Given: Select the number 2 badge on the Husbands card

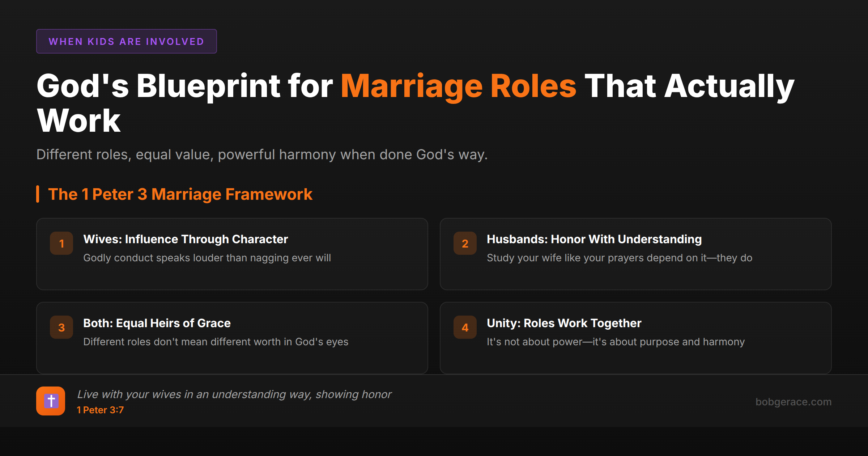Looking at the screenshot, I should point(465,243).
